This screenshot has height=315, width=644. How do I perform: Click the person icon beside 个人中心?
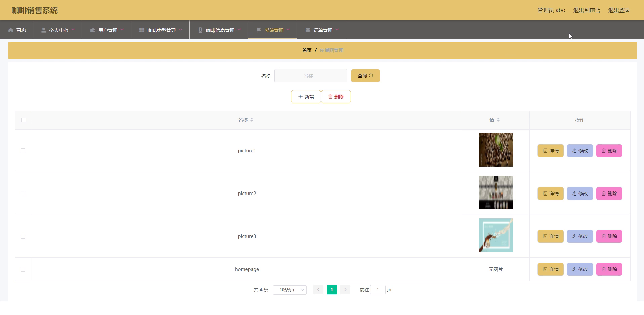click(44, 30)
